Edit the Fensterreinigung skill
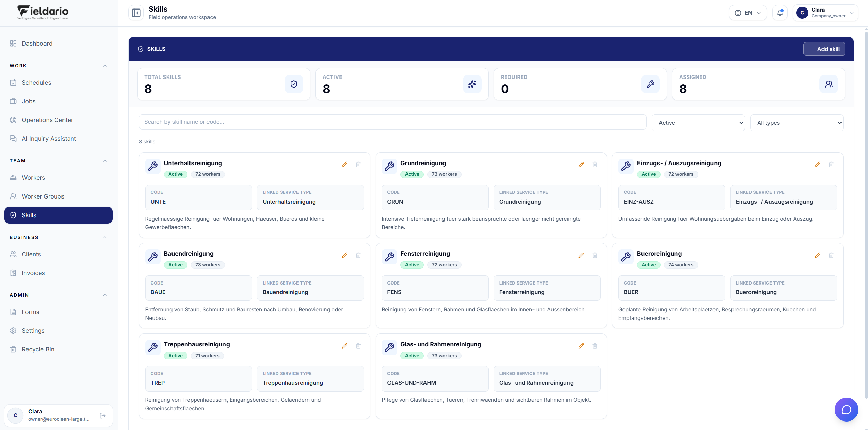Viewport: 868px width, 430px height. (x=581, y=255)
